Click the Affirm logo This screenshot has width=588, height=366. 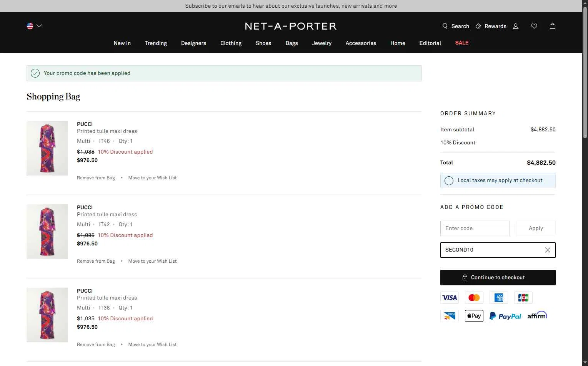pyautogui.click(x=537, y=315)
